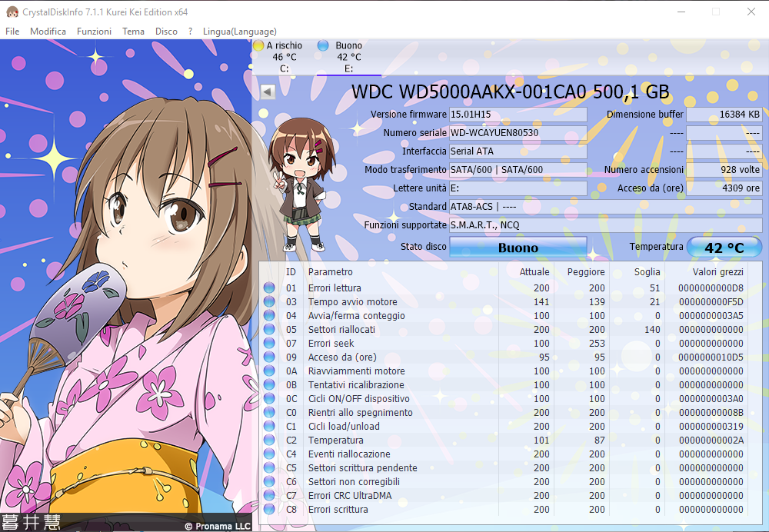Click the blue indicator beside Settori riallocati

269,330
